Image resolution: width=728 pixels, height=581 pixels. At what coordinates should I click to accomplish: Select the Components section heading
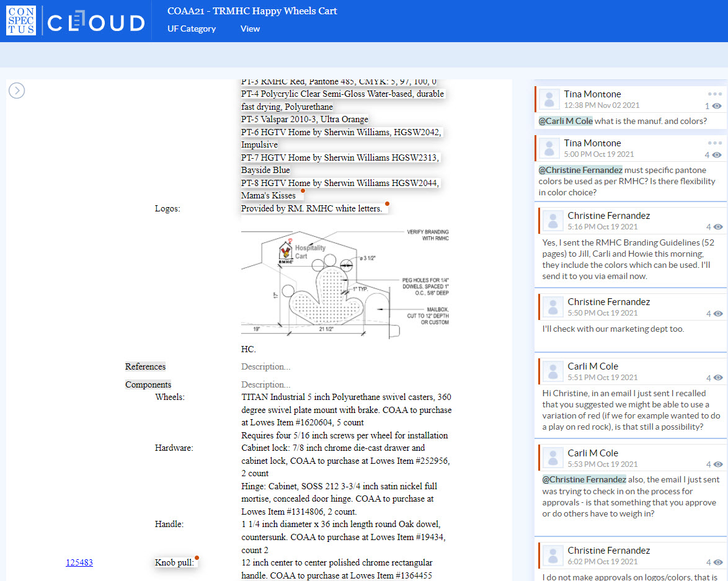[x=148, y=384]
